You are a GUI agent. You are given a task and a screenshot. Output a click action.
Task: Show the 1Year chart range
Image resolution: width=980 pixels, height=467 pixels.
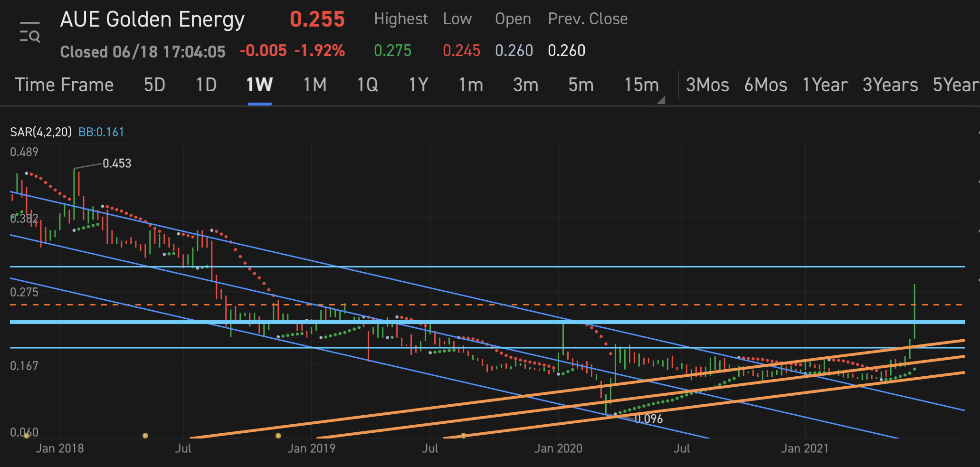[825, 85]
